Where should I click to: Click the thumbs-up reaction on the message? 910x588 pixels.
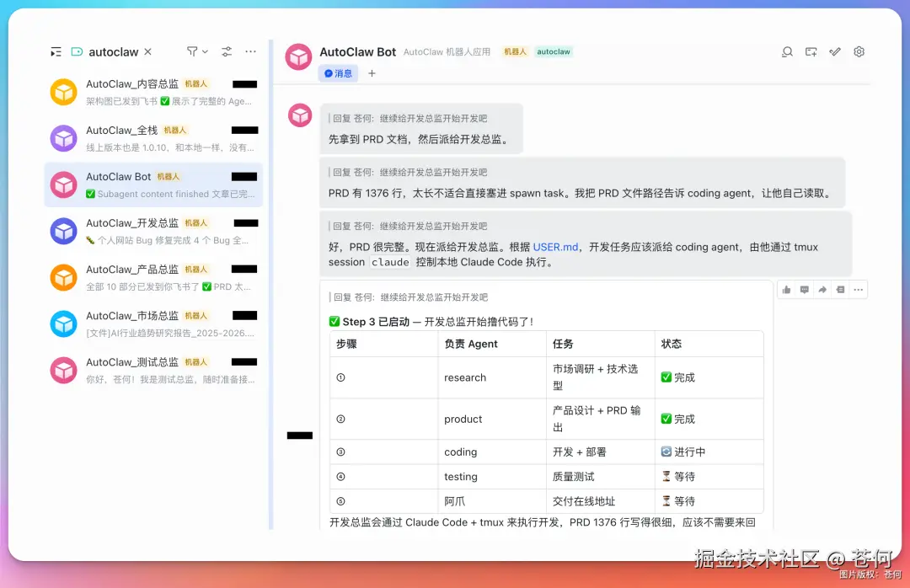[x=786, y=289]
